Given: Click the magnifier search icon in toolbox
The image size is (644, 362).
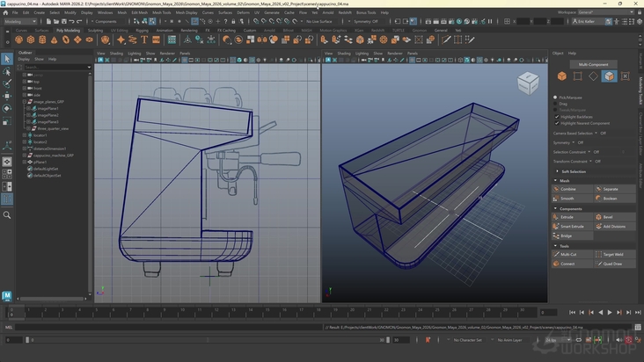Looking at the screenshot, I should click(7, 214).
